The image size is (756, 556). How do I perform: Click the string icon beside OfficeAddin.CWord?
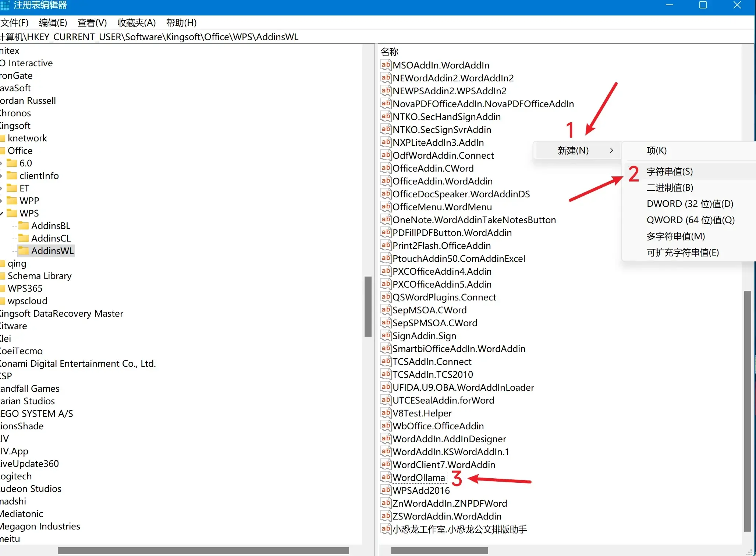pos(386,168)
